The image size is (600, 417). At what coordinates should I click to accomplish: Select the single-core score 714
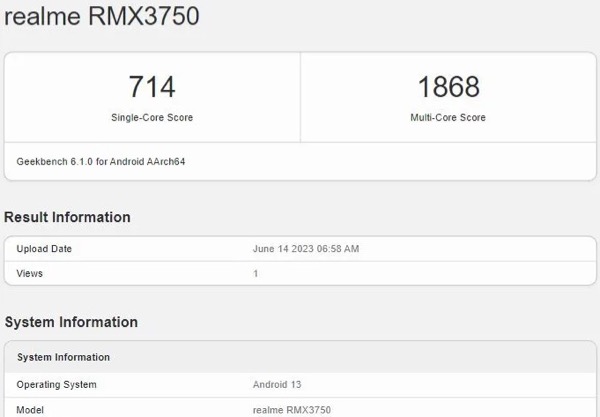tap(152, 87)
